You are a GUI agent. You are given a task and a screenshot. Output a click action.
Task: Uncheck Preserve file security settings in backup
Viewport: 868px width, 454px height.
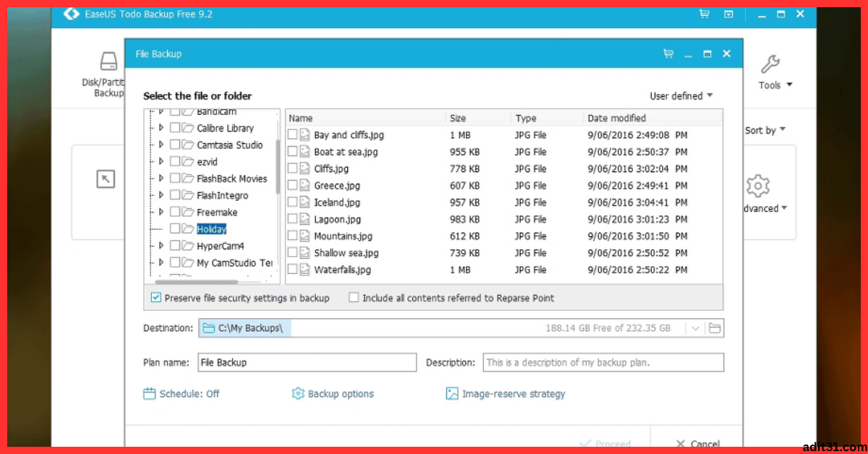pos(155,297)
